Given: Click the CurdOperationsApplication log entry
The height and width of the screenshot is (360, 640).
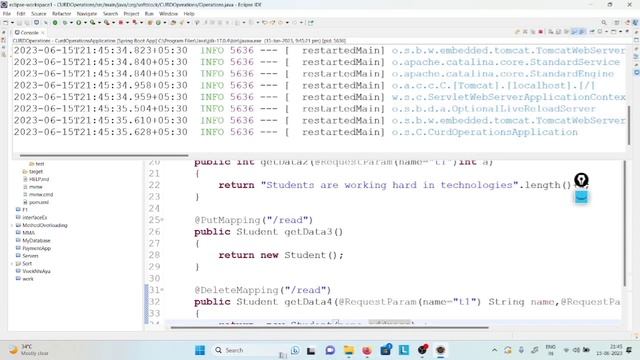Looking at the screenshot, I should [x=484, y=132].
